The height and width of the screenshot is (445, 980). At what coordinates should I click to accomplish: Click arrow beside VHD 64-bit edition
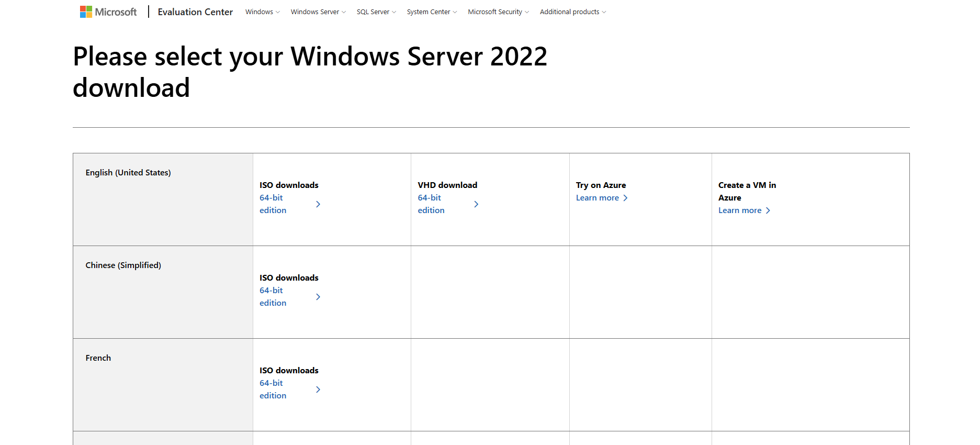tap(476, 204)
